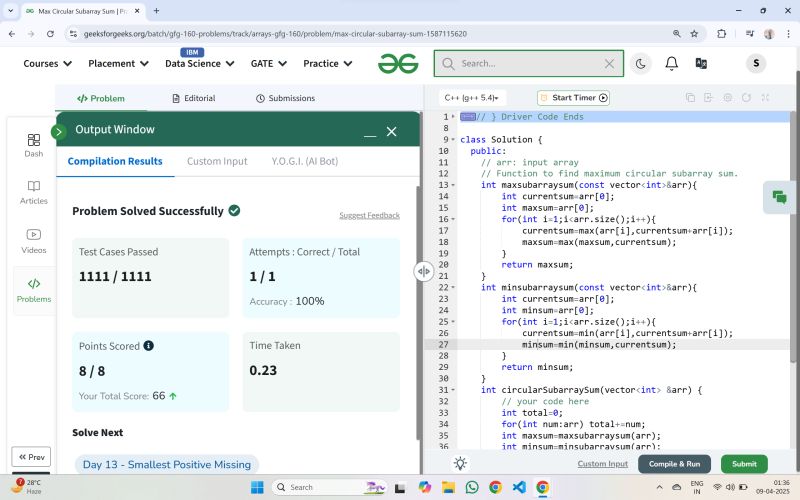Viewport: 800px width, 500px height.
Task: Select the Custom Input tab
Action: pos(217,161)
